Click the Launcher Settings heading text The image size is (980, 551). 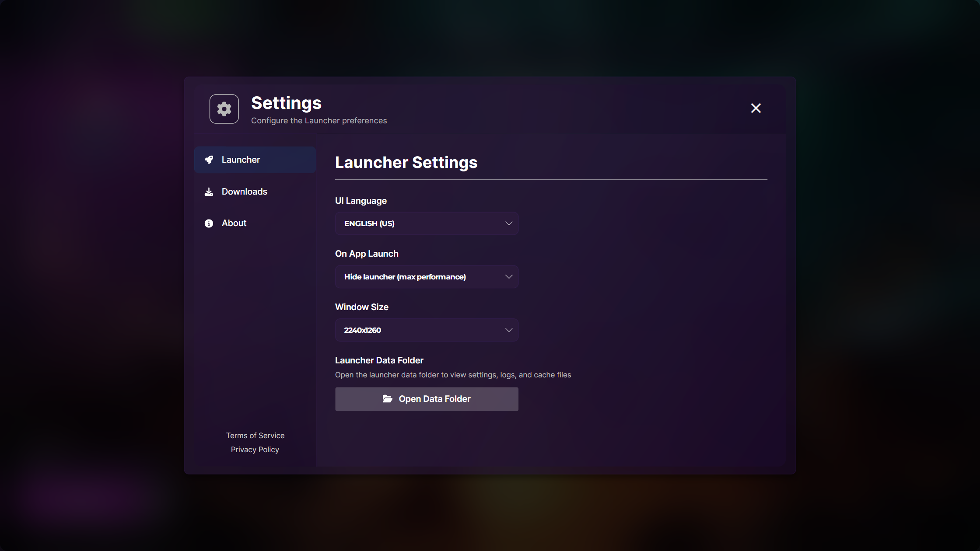click(406, 162)
